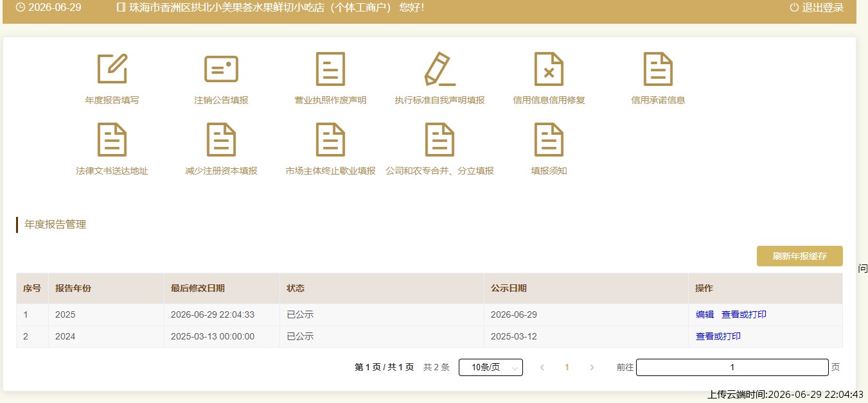Log out via 退出登录
868x403 pixels.
coord(822,8)
